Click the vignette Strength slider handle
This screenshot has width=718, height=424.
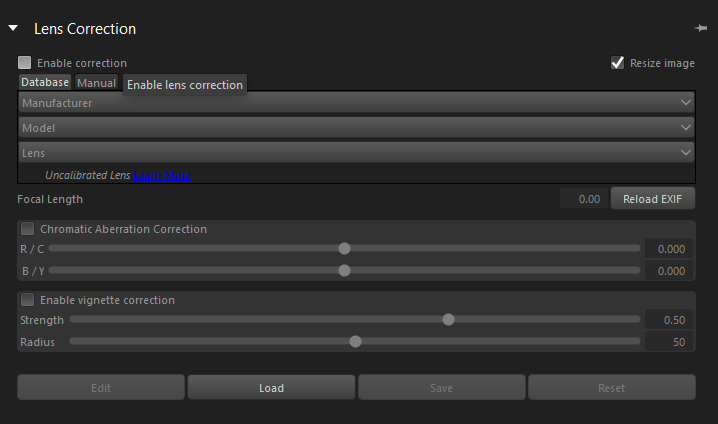pyautogui.click(x=448, y=320)
